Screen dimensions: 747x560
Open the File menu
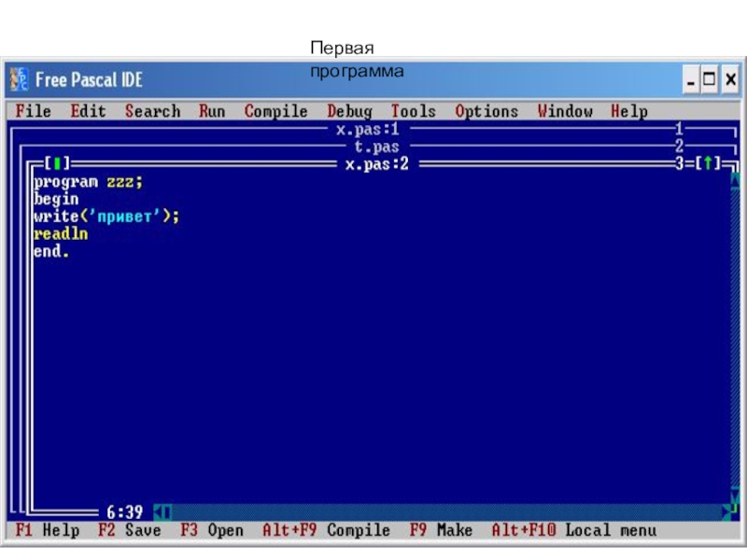click(x=33, y=111)
